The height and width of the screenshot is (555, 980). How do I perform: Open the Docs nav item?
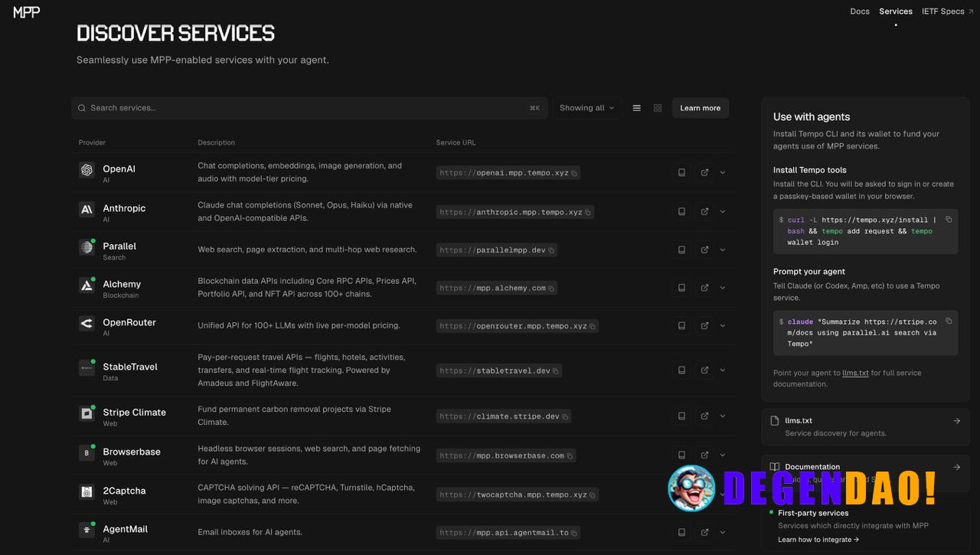(x=859, y=11)
